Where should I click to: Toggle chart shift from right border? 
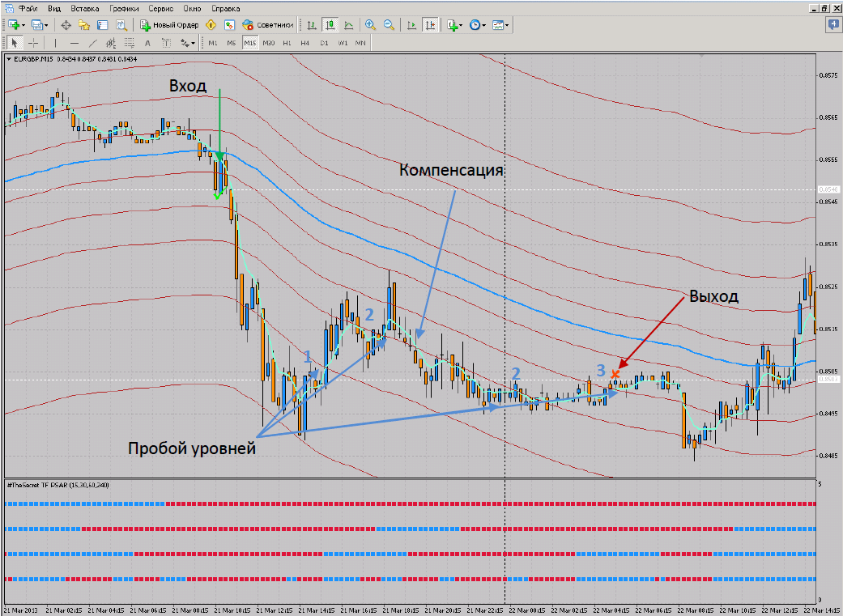(430, 25)
